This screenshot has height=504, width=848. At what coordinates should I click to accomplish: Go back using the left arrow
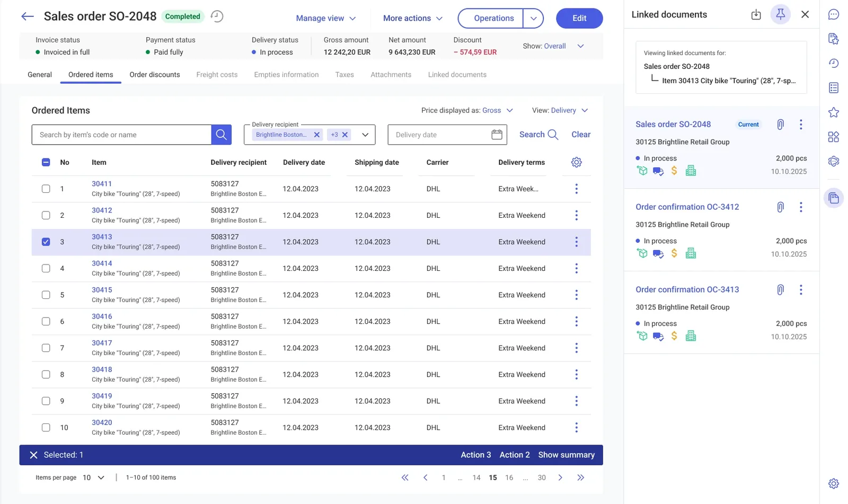(28, 16)
